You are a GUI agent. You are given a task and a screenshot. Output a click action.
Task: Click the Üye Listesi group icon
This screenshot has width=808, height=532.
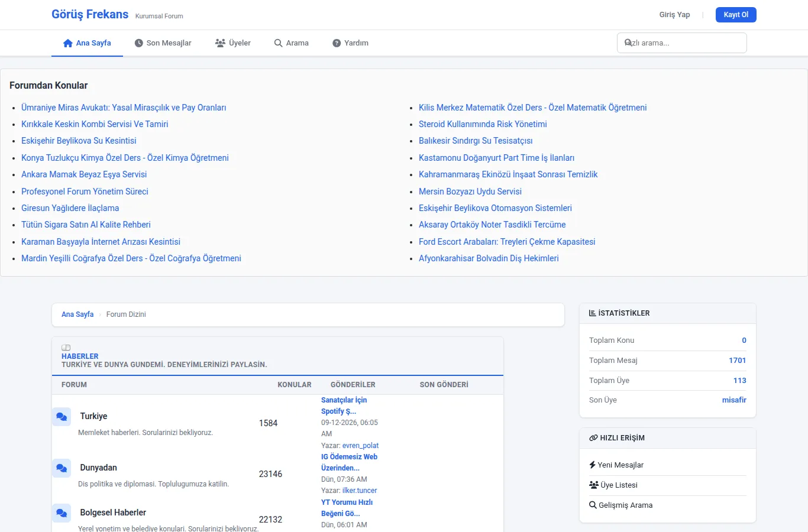click(594, 485)
